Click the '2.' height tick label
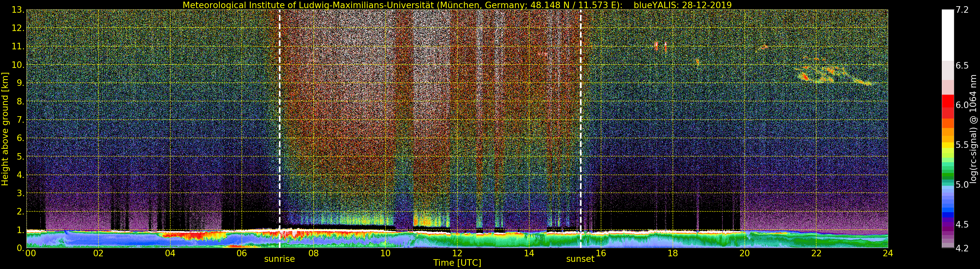The image size is (980, 269). pyautogui.click(x=20, y=212)
